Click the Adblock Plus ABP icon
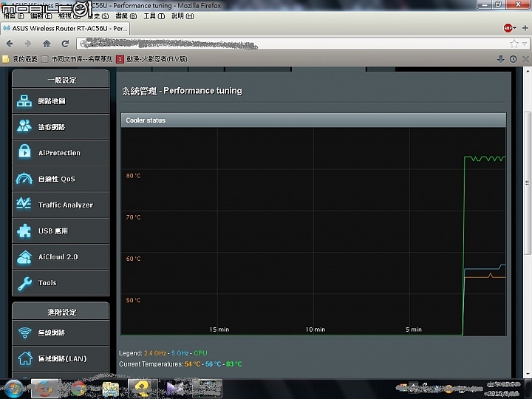532x399 pixels. (x=508, y=28)
